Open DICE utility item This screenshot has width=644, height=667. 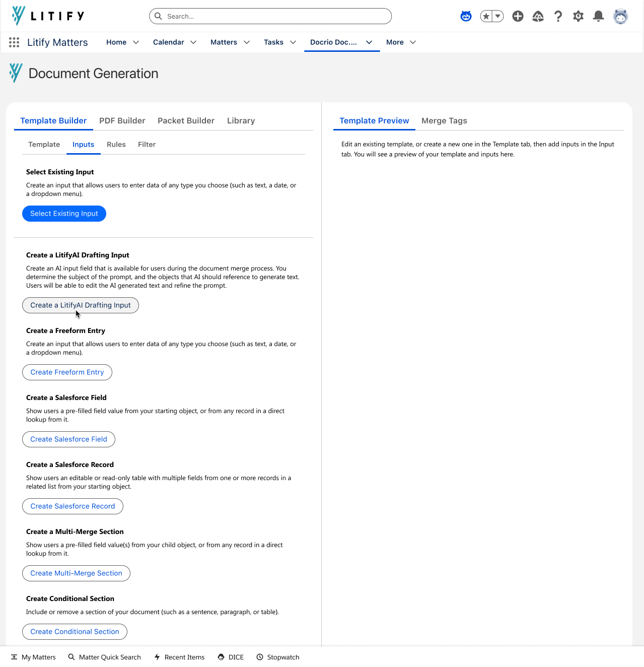click(x=231, y=657)
